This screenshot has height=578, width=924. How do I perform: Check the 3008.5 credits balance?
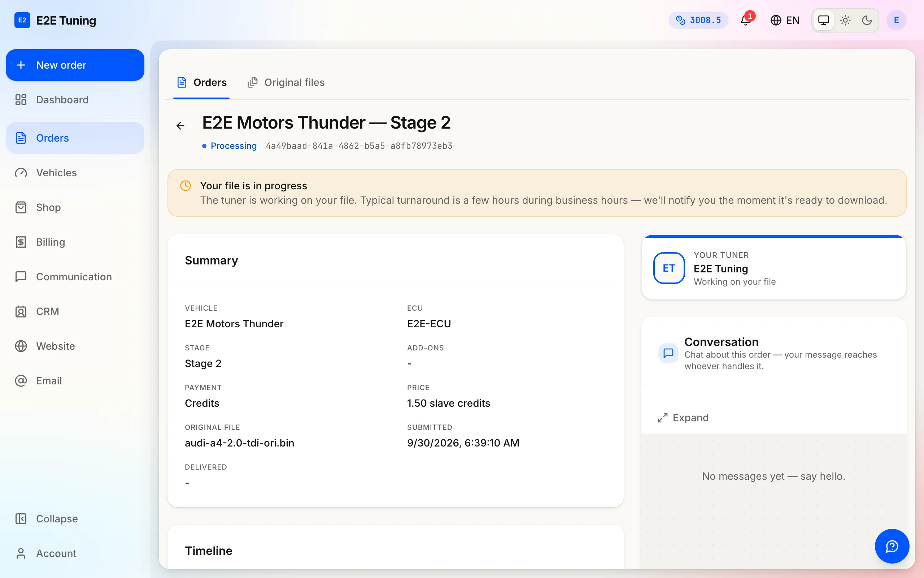coord(698,20)
